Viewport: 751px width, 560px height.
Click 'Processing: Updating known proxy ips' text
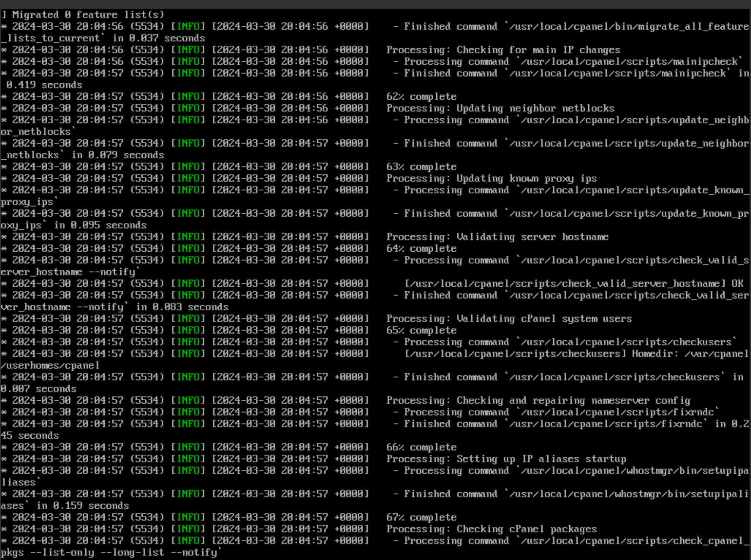click(x=491, y=178)
